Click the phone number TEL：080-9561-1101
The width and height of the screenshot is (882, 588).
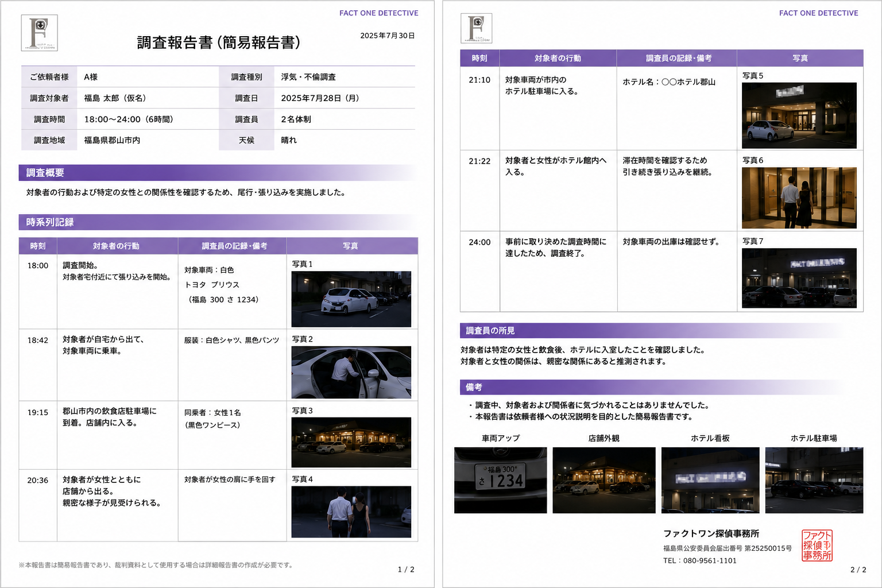point(700,560)
